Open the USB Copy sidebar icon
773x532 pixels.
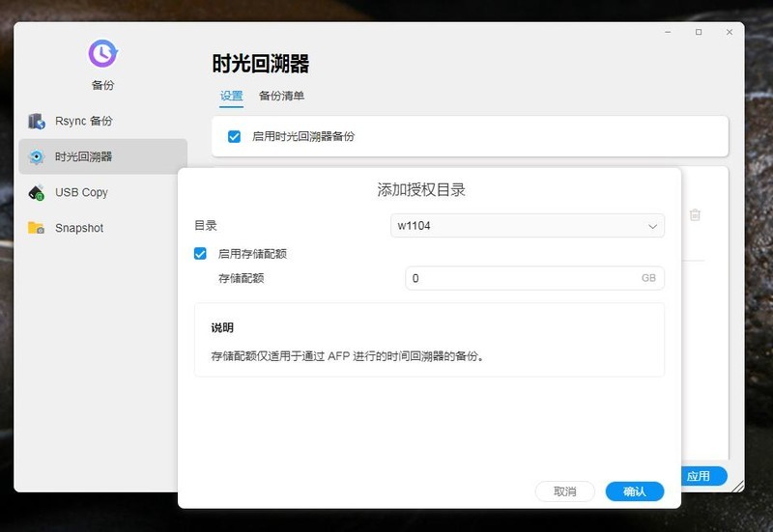click(37, 192)
